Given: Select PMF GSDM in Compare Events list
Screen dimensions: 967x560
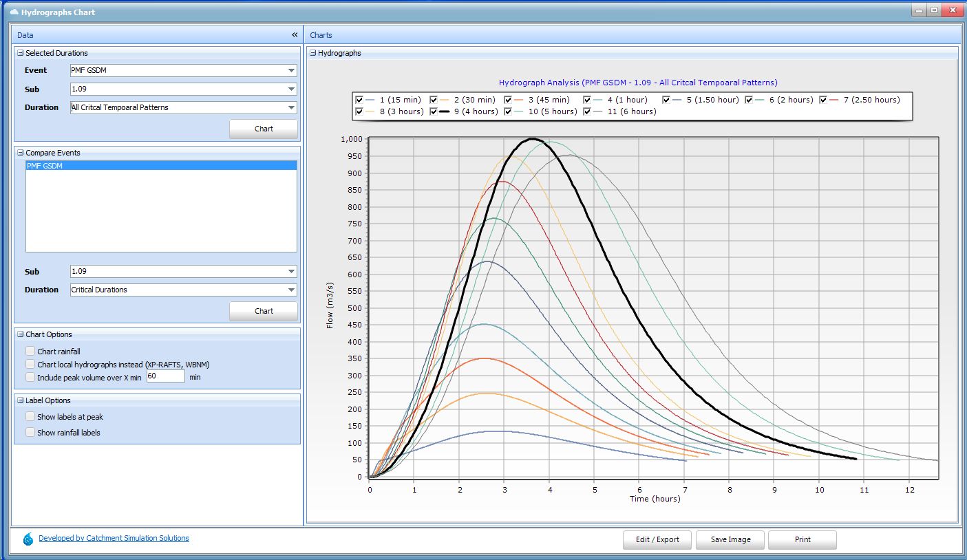Looking at the screenshot, I should 45,166.
